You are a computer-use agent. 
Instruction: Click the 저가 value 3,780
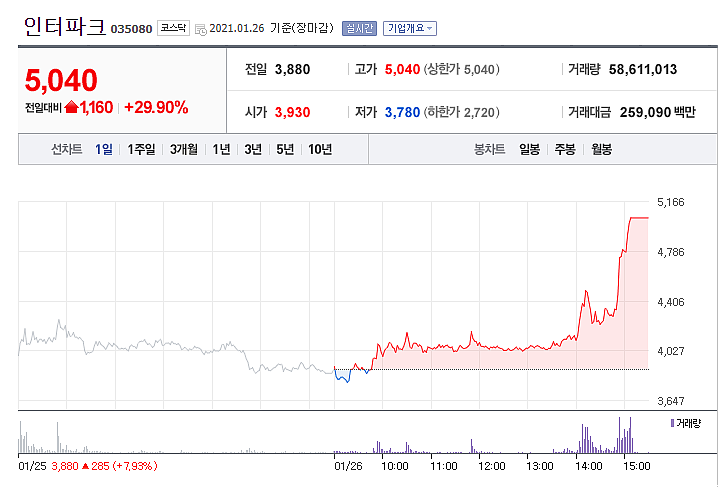(402, 112)
